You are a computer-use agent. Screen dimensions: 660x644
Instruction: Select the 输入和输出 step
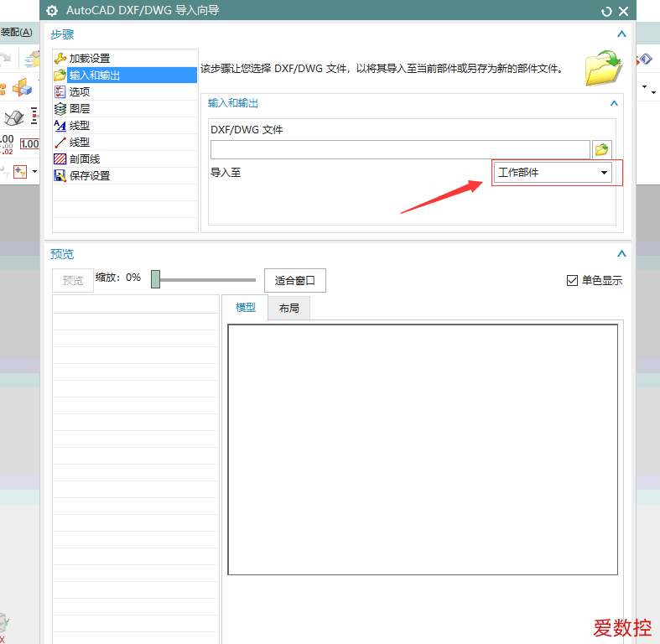125,75
